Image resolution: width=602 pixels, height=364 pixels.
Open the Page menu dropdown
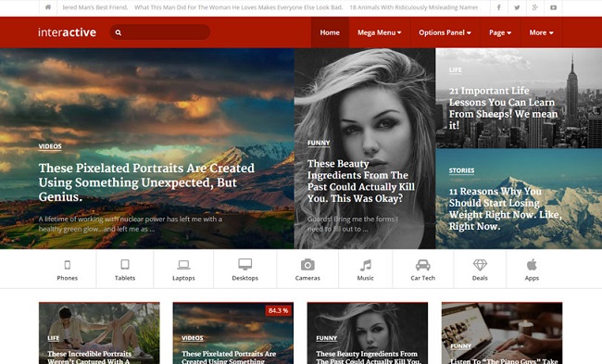(500, 32)
